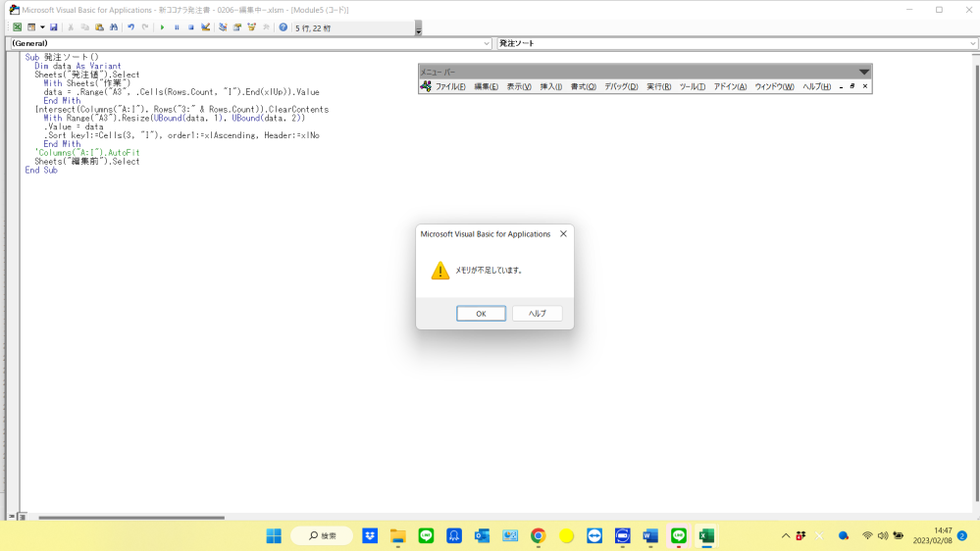This screenshot has width=980, height=551.
Task: Click the horizontal scrollbar of code window
Action: pos(118,517)
